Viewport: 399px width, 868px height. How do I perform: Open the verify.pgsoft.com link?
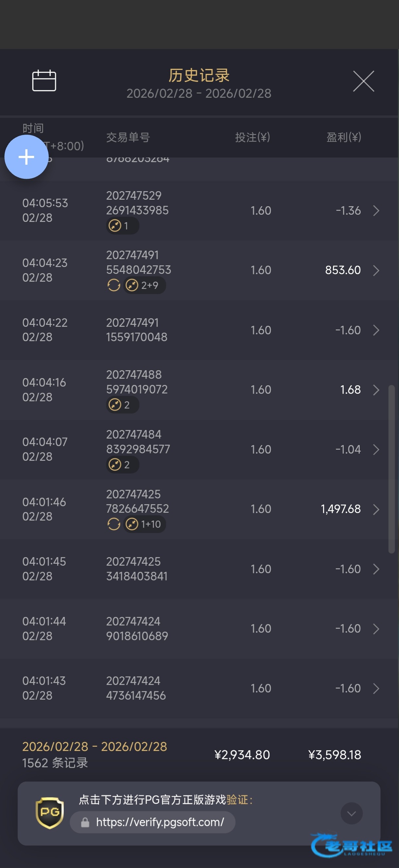[x=160, y=822]
